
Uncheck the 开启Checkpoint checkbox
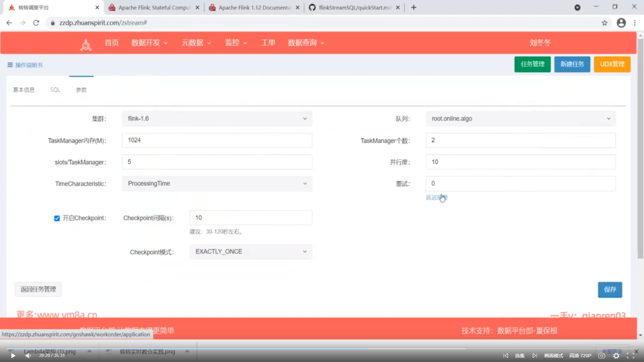click(57, 218)
